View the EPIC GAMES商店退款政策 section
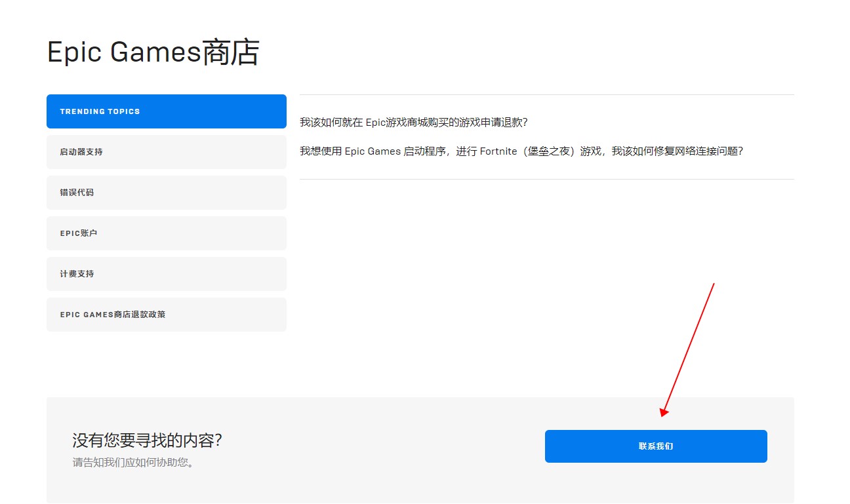The width and height of the screenshot is (850, 504). [x=166, y=315]
